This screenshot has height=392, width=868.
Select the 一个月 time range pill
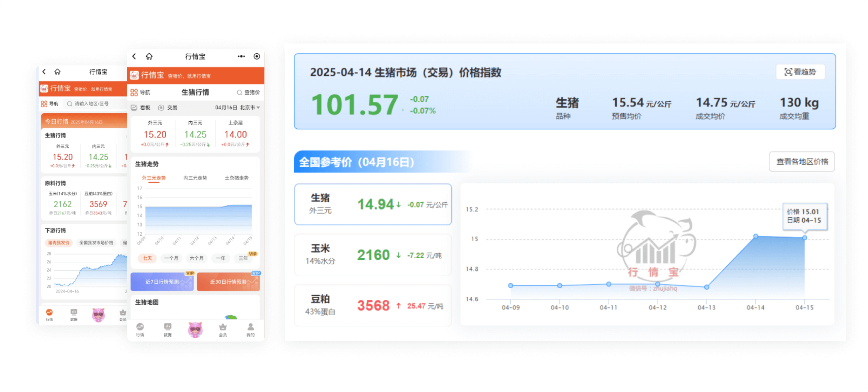coord(171,258)
